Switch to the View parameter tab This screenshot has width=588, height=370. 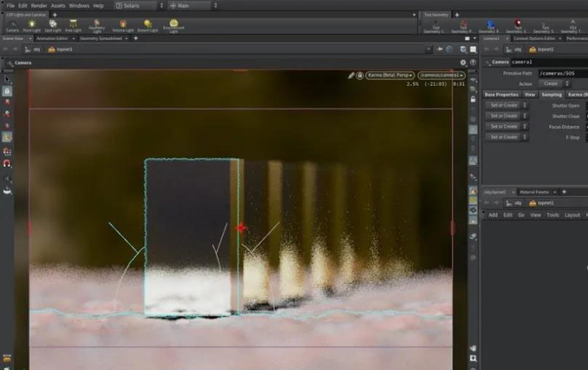point(530,95)
